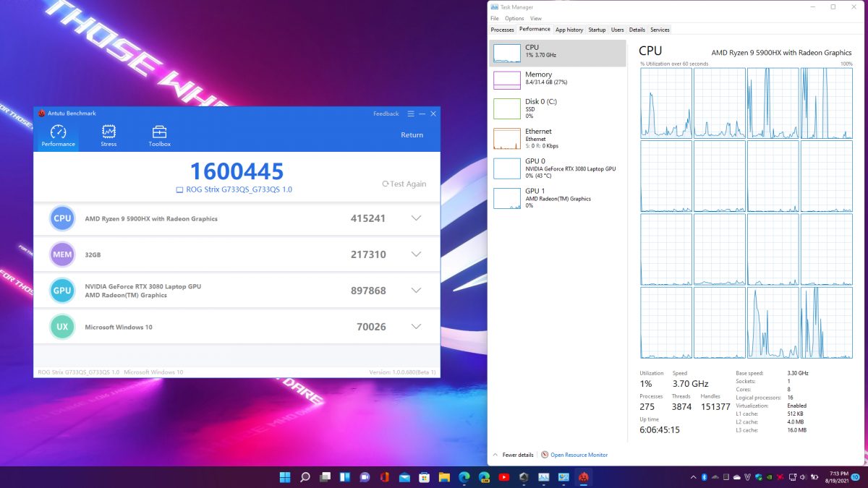
Task: Open Options menu in Task Manager
Action: pos(514,19)
